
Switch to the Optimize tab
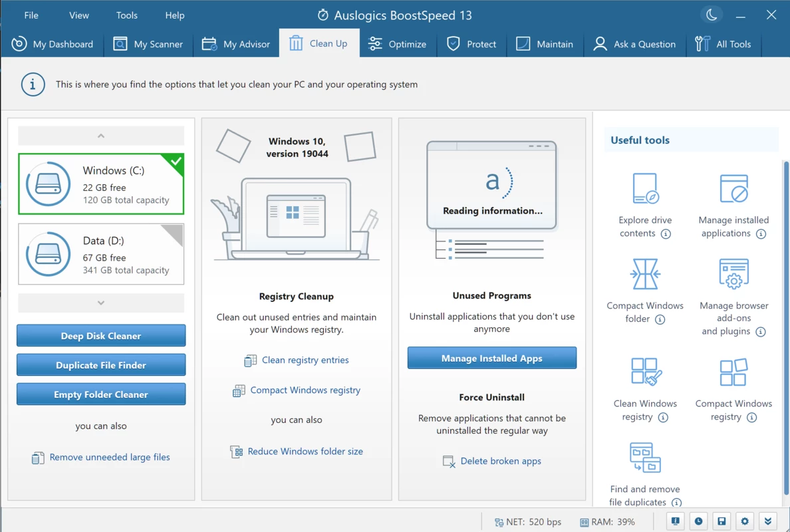[397, 45]
